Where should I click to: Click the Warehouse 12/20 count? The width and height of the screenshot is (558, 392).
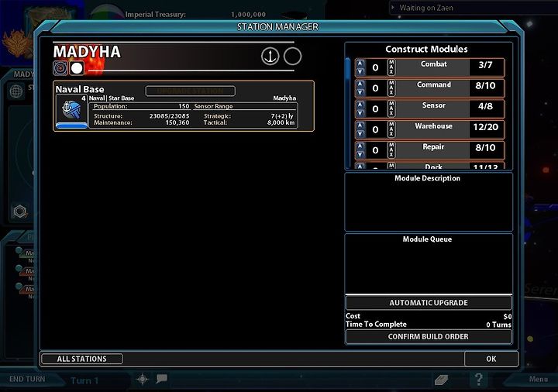(x=485, y=127)
